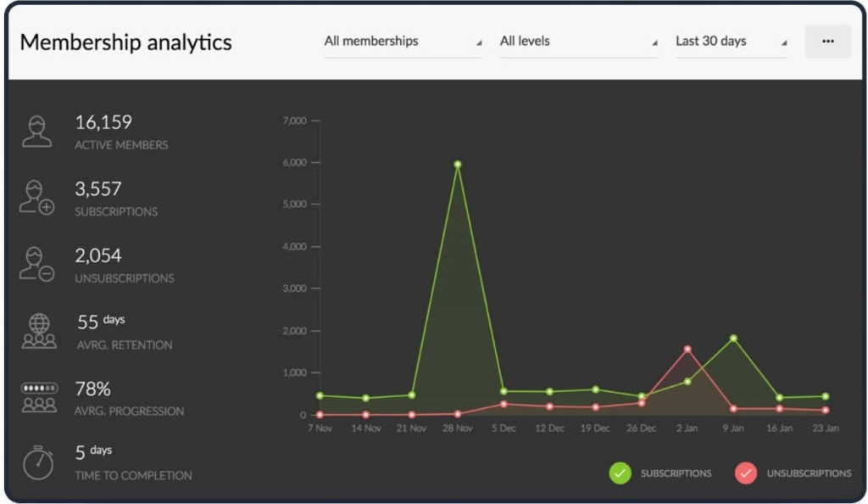Click the 28 Nov subscriptions peak point
868x504 pixels.
pos(458,165)
